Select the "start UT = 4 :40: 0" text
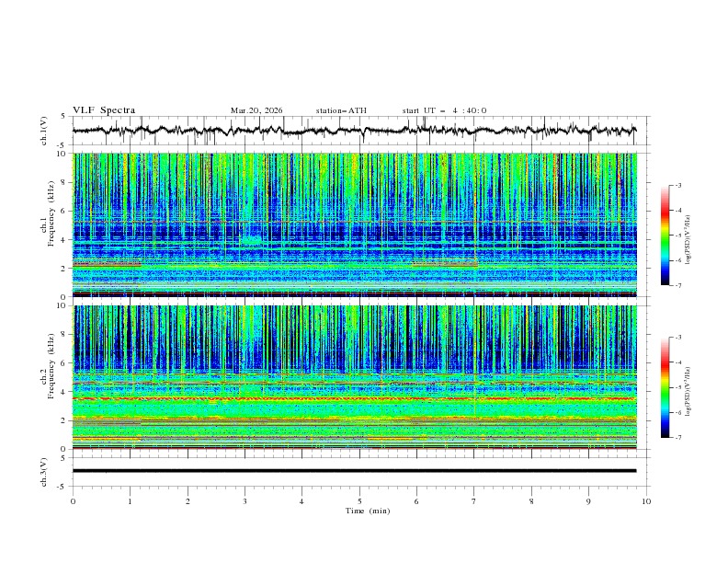This screenshot has width=728, height=563. coord(444,110)
